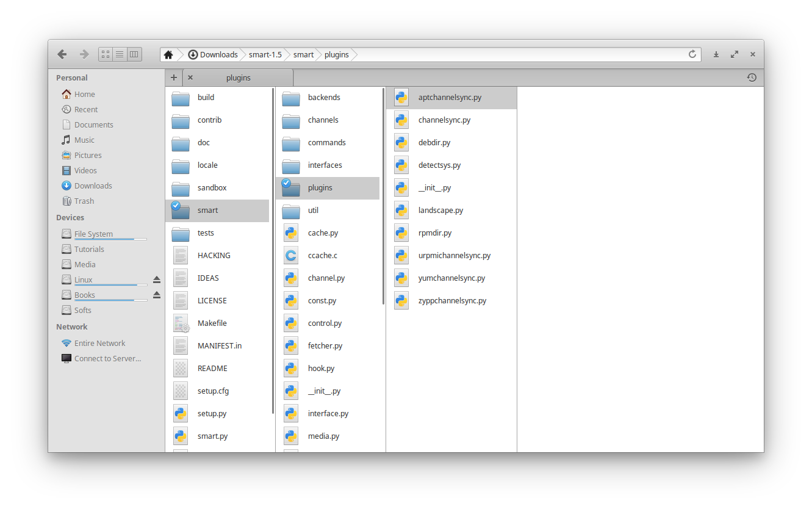Screen dimensions: 812x509
Task: Open a new tab with plus button
Action: (x=174, y=78)
